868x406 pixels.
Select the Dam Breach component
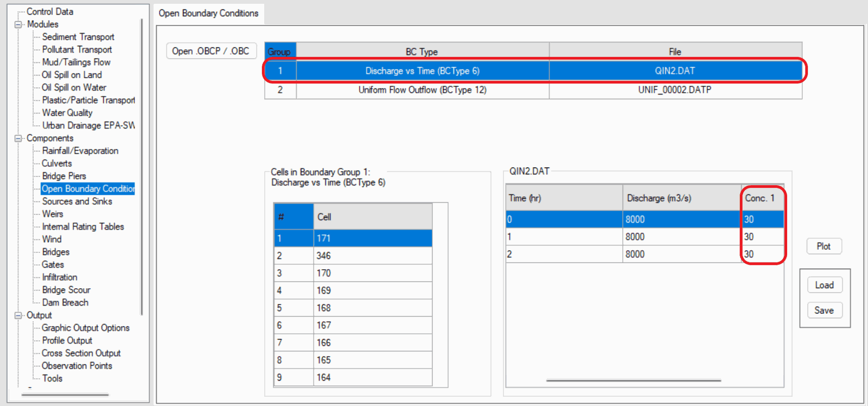pos(65,303)
